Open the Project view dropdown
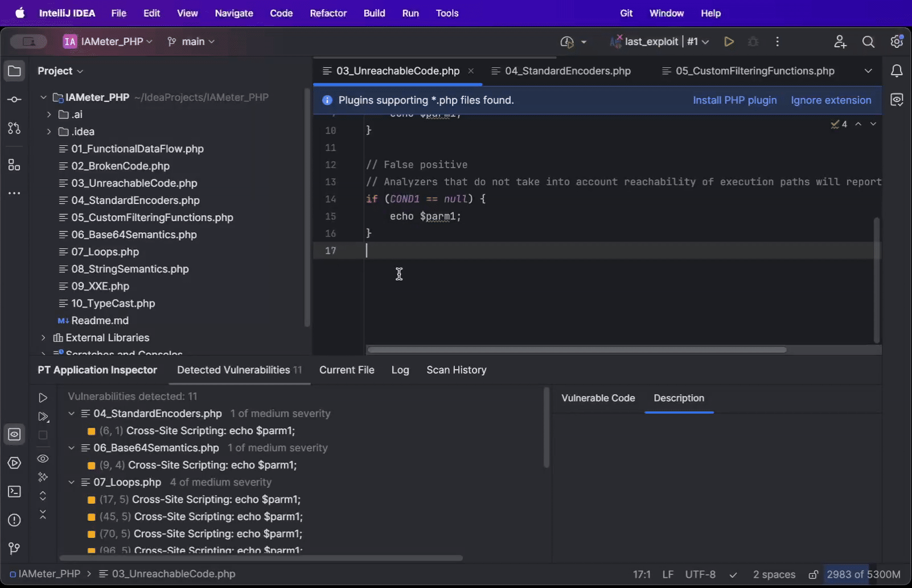 60,71
